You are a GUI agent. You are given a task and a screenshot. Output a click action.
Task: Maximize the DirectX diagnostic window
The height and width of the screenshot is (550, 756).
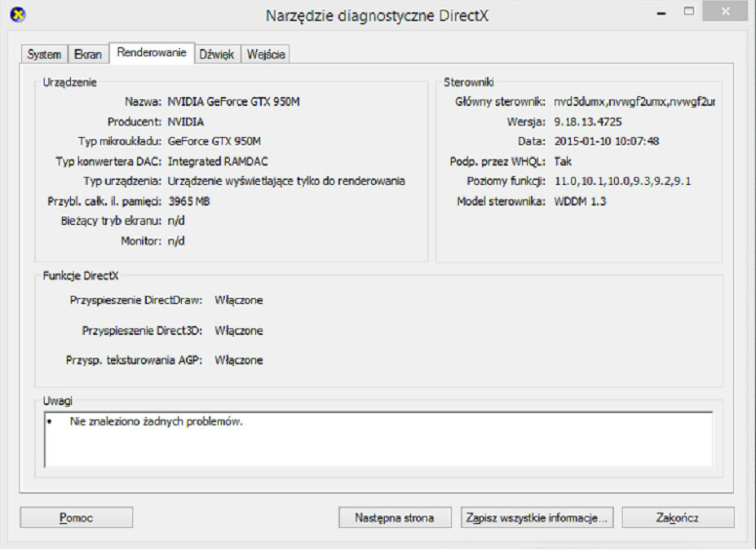click(x=689, y=12)
